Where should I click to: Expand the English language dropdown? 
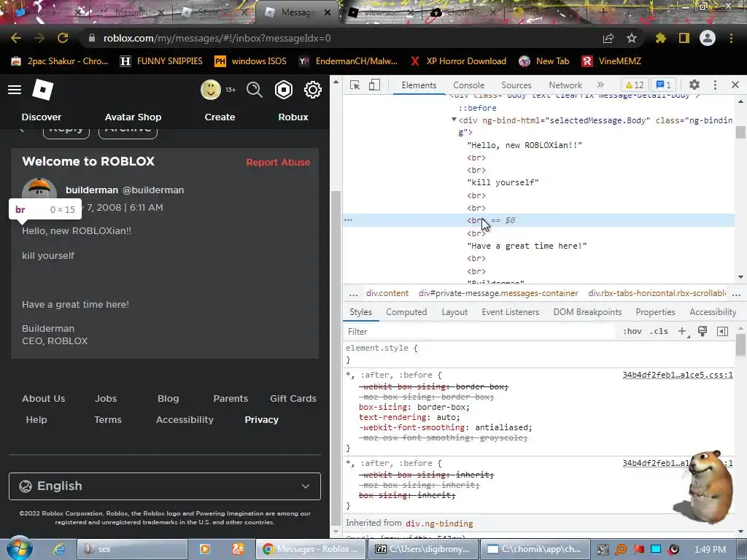165,486
